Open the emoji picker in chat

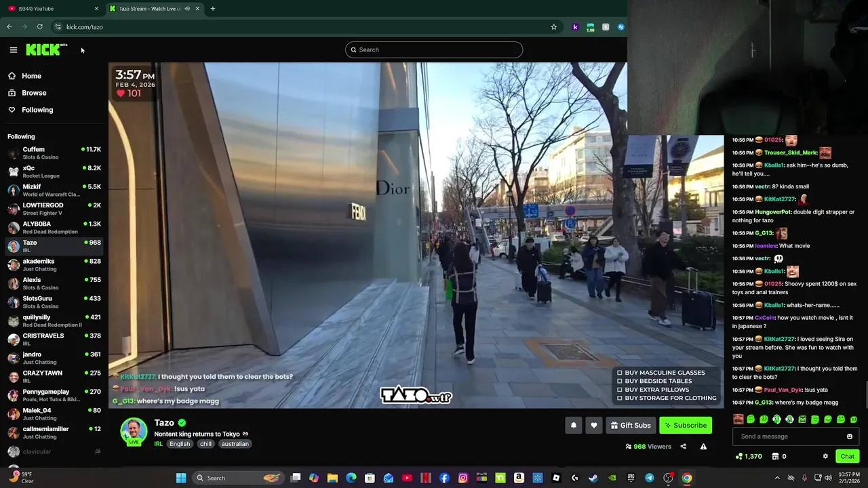coord(850,436)
